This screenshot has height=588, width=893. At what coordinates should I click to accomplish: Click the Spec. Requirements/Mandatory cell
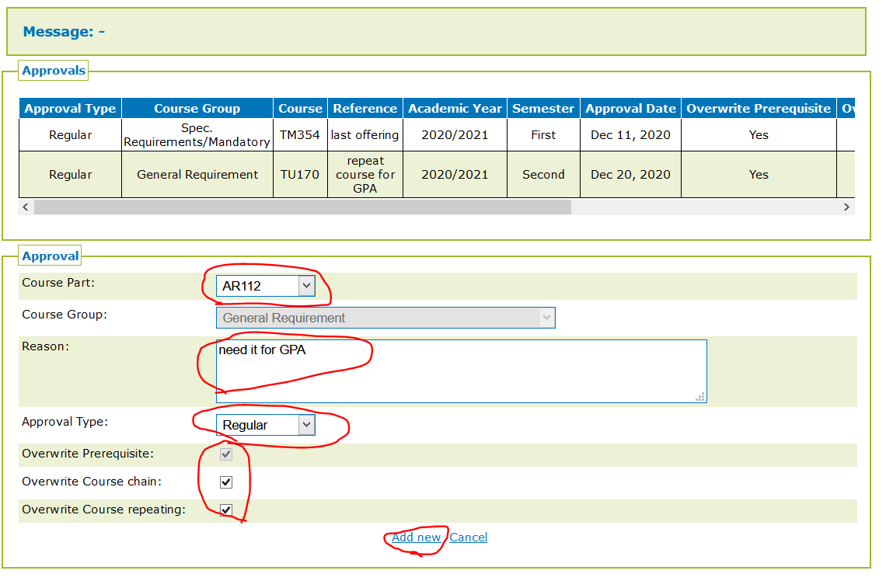(197, 135)
